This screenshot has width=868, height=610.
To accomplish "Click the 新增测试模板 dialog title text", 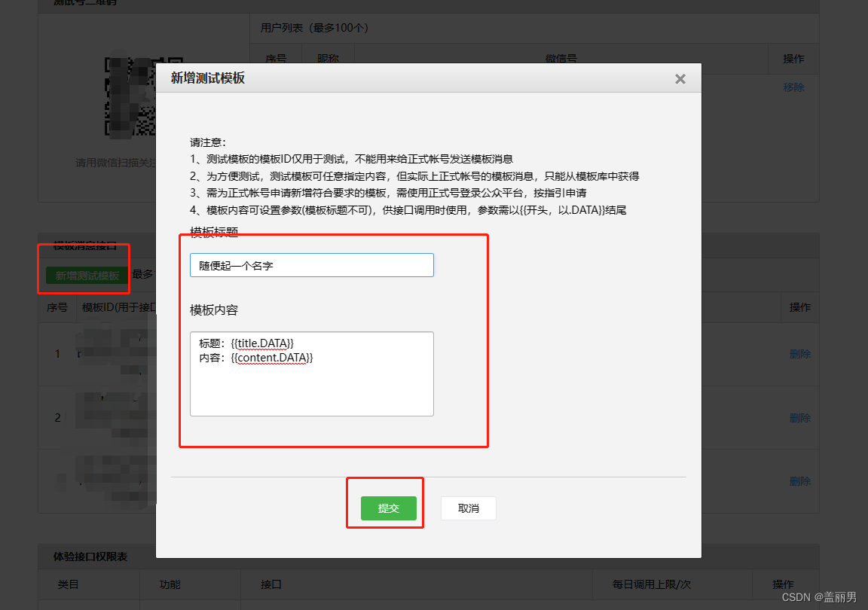I will pos(208,78).
